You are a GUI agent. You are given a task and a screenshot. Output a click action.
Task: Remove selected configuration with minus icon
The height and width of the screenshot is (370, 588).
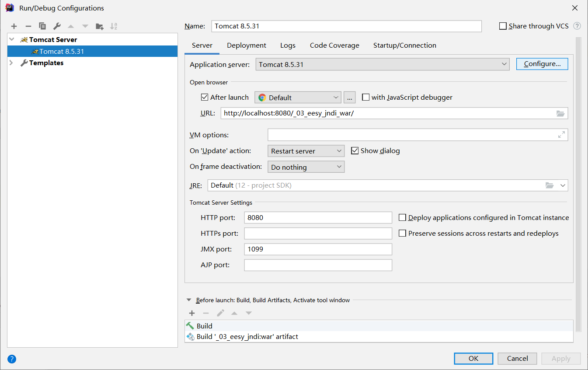point(28,26)
